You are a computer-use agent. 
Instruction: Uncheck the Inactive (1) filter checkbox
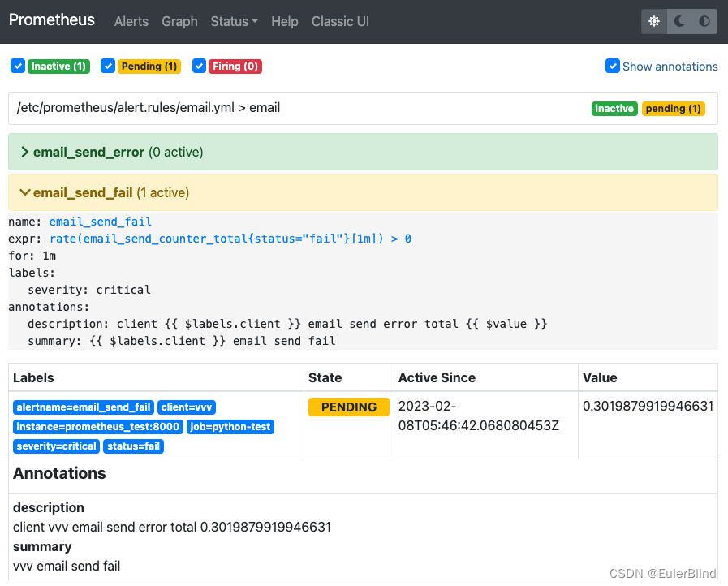click(18, 67)
